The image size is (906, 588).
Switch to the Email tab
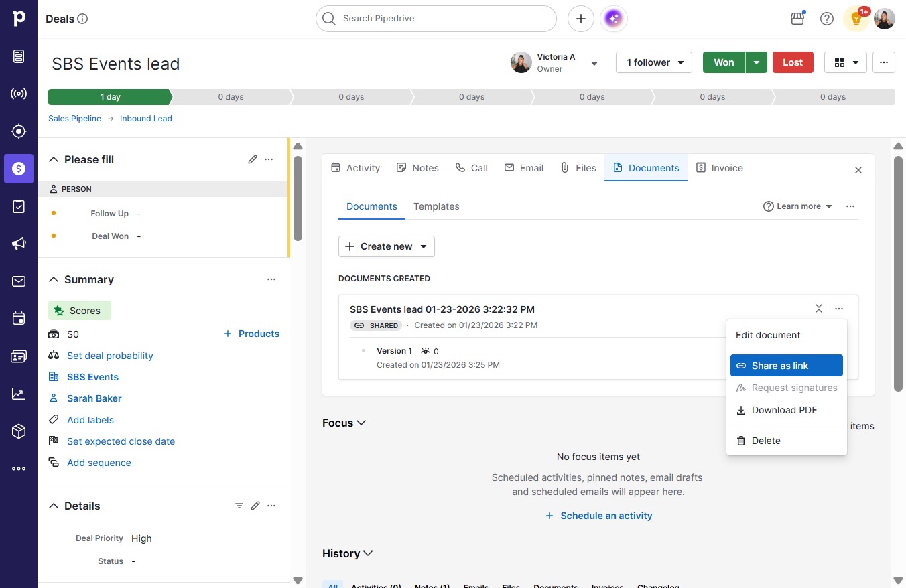[x=524, y=168]
